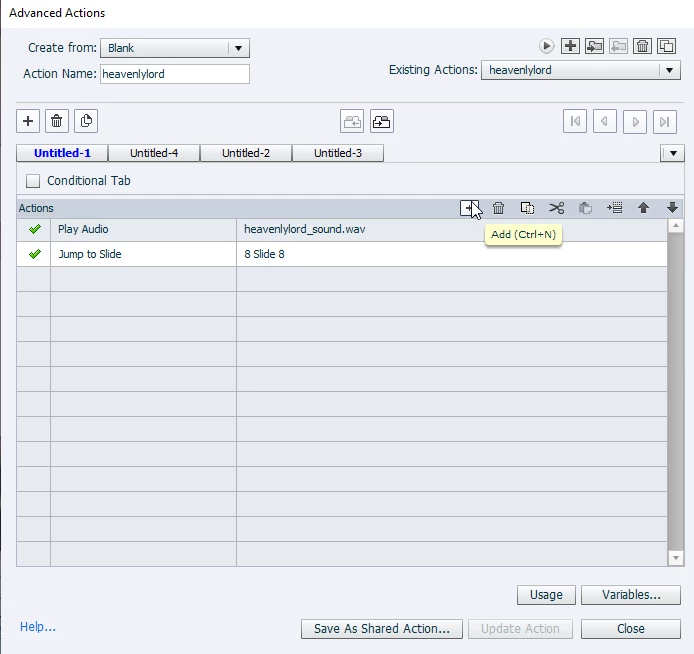The height and width of the screenshot is (654, 694).
Task: Select the Play Audio action cell
Action: click(143, 229)
